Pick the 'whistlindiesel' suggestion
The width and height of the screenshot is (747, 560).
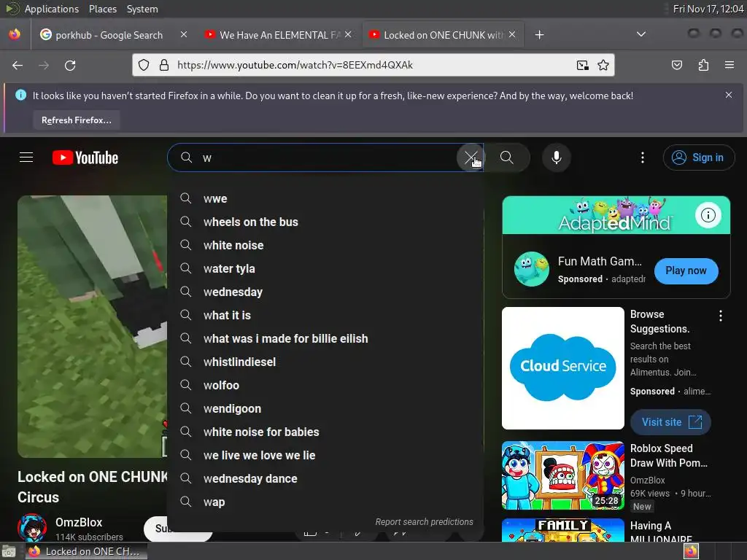coord(325,362)
